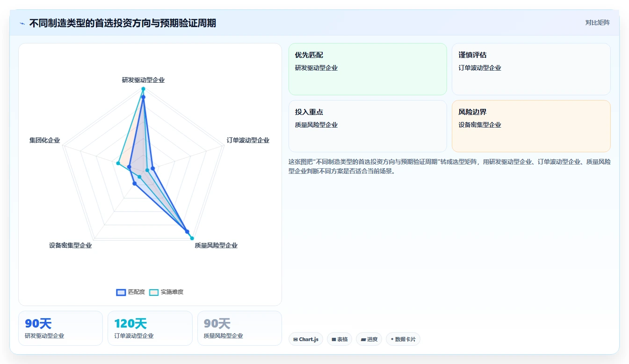Click the chart title 不同制造类型的首选投资方向与预期验证周期
Screen dimensions: 629x364
pyautogui.click(x=123, y=23)
